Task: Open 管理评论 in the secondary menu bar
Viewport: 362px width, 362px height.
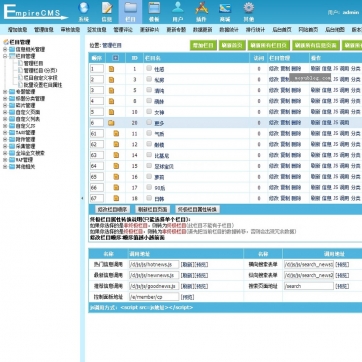Action: (123, 30)
